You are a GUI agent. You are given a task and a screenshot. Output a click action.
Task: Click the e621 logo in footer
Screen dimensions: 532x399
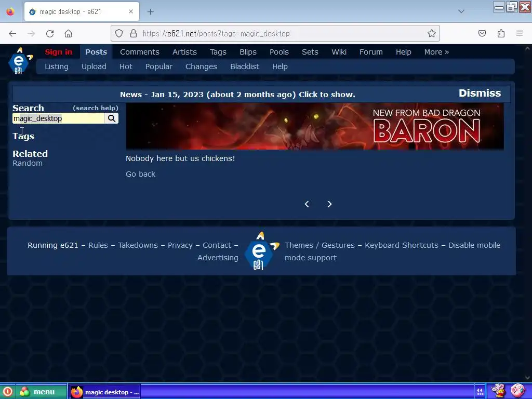(261, 251)
